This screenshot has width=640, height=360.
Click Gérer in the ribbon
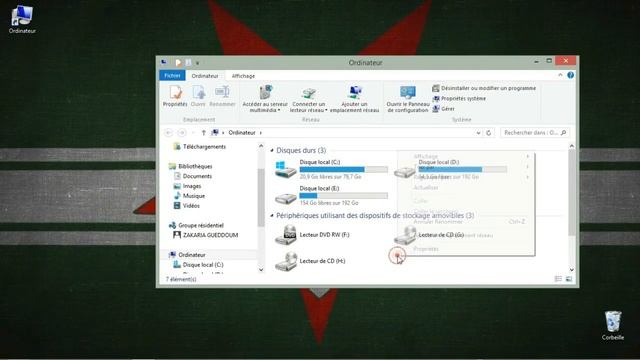click(443, 109)
